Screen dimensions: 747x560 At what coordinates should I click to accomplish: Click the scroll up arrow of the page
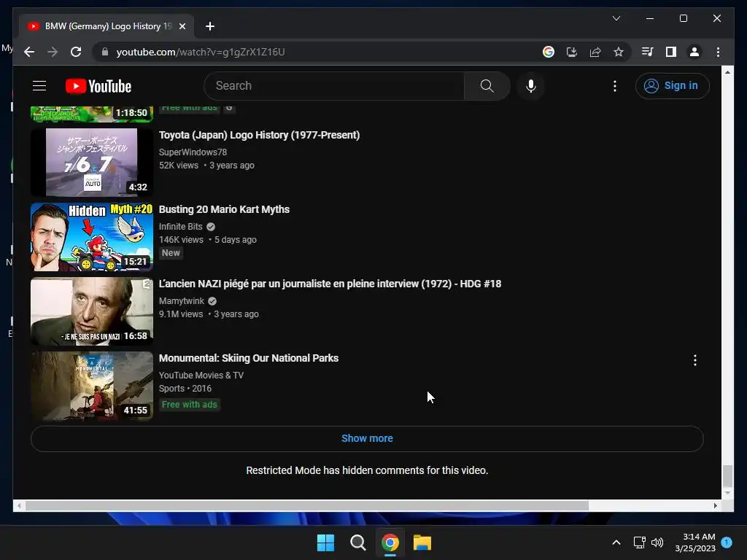pos(727,72)
